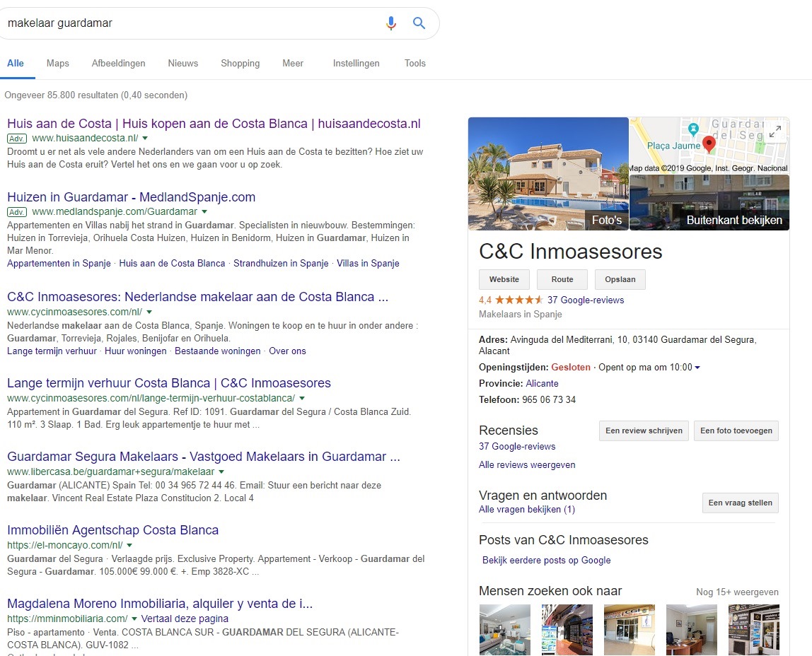Screen dimensions: 812x656
Task: Expand dropdown arrow next to el-moncayo.com/nl/
Action: [x=129, y=545]
